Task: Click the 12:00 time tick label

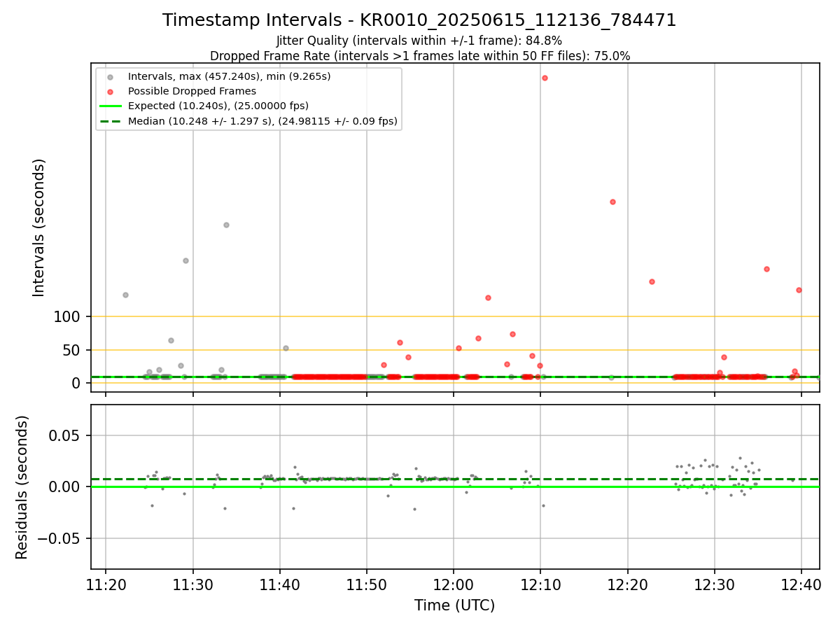Action: (454, 584)
